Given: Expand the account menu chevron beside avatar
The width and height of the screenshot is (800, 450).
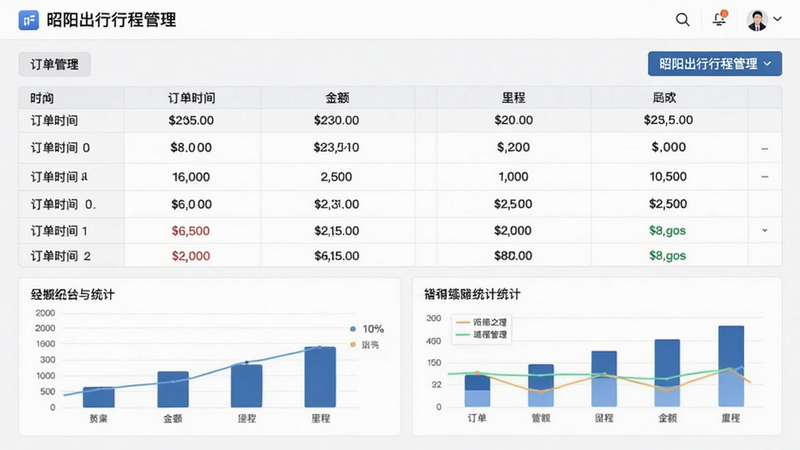Looking at the screenshot, I should (777, 19).
